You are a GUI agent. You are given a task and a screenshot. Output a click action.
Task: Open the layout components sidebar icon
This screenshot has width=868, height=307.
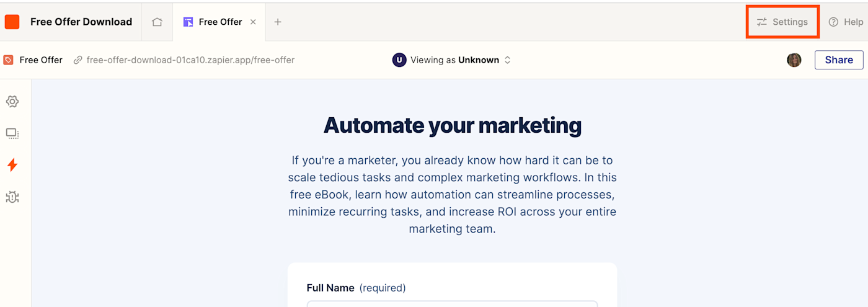click(x=12, y=133)
